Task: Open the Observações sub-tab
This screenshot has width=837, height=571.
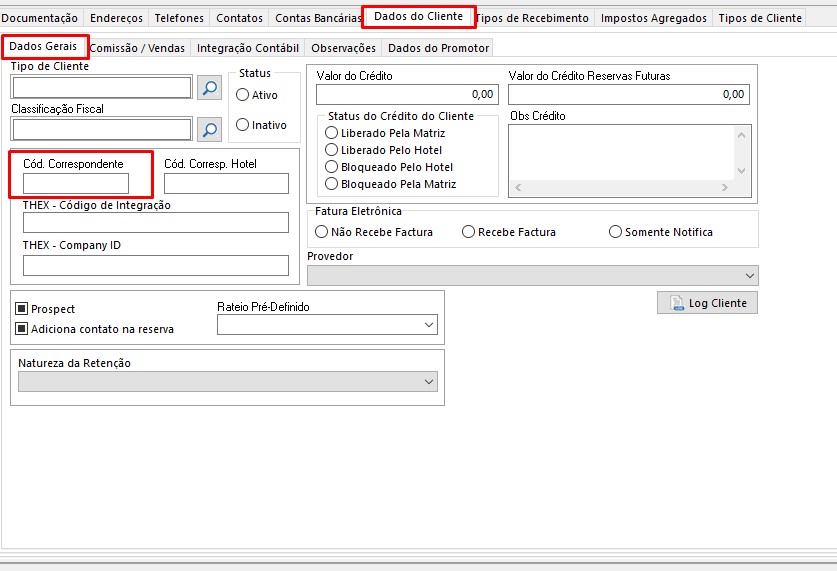Action: pyautogui.click(x=343, y=48)
